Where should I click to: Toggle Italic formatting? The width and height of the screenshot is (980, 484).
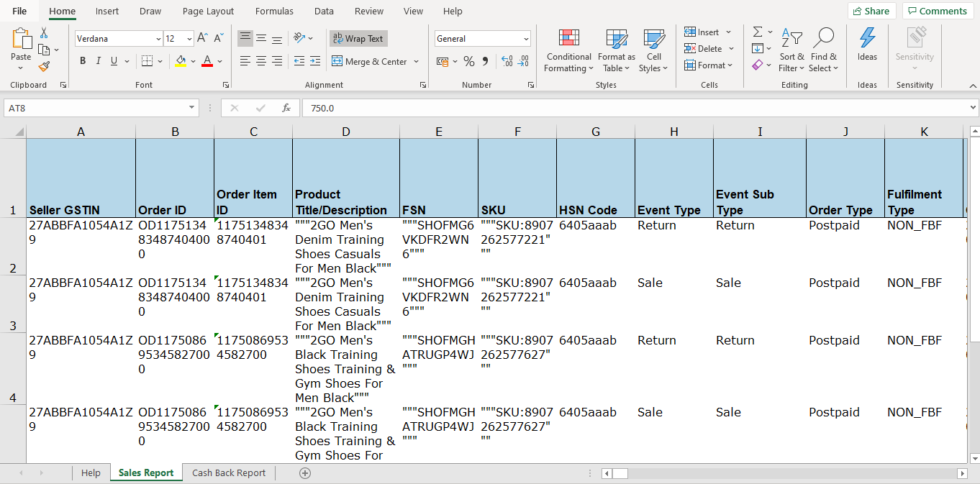pos(99,61)
